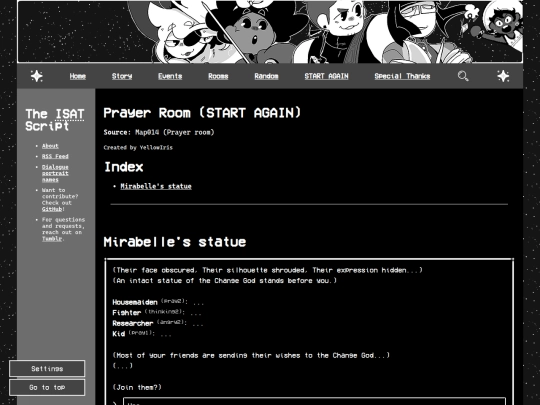
Task: Open the About link in sidebar
Action: pos(50,146)
